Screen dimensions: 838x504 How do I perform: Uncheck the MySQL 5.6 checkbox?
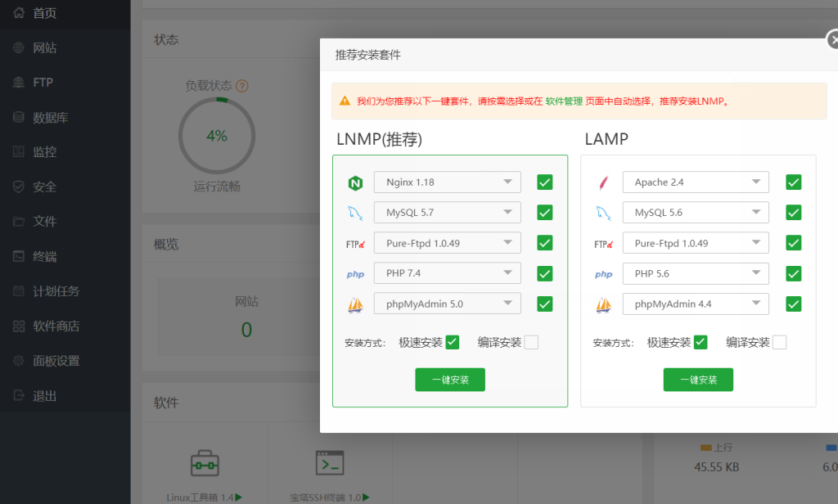(x=794, y=213)
